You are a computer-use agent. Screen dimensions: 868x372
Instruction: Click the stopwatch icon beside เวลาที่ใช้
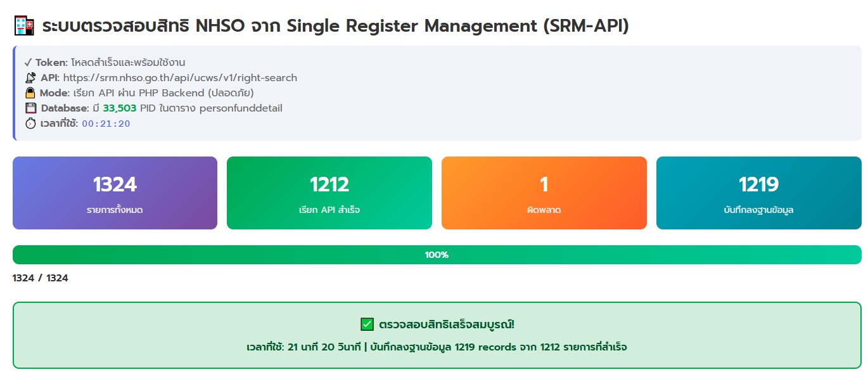click(30, 124)
